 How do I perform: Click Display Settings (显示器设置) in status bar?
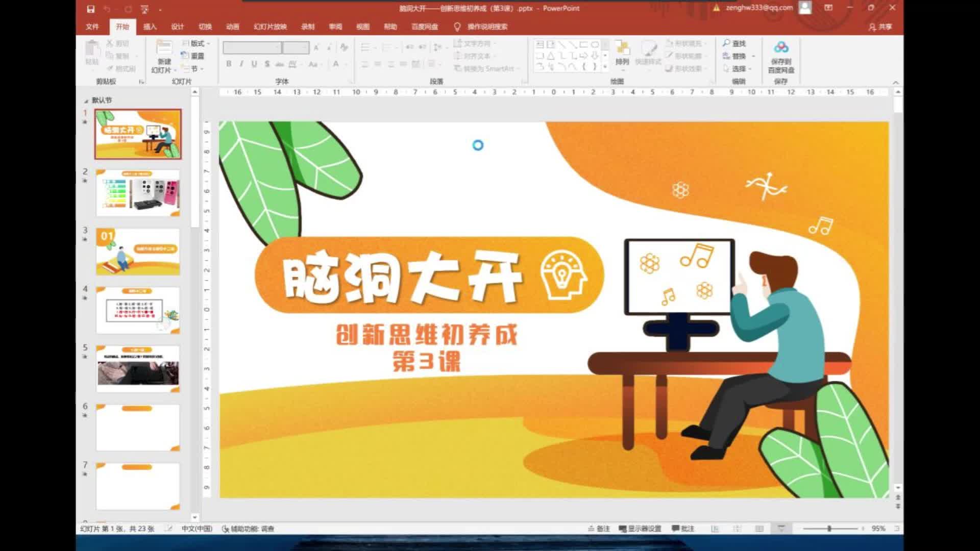640,529
